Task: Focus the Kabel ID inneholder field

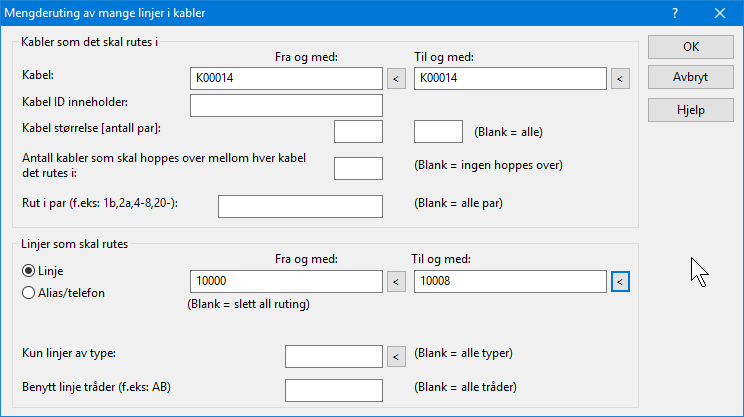Action: pyautogui.click(x=286, y=105)
